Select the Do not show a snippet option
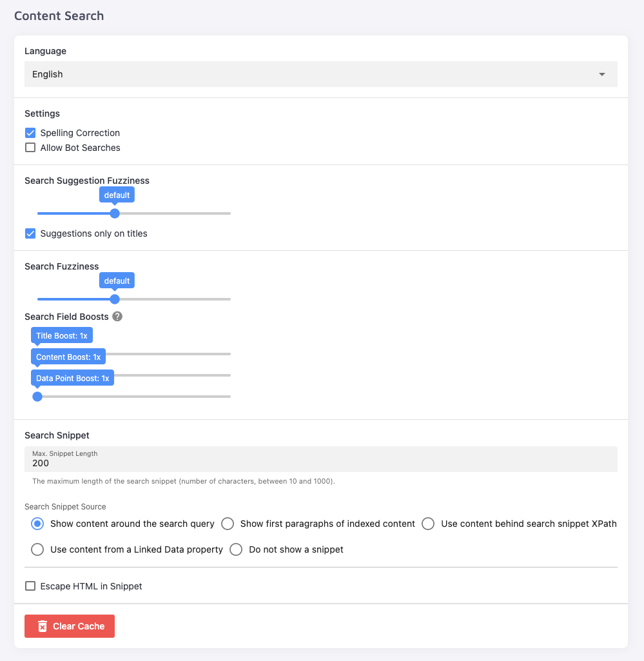The height and width of the screenshot is (661, 644). [236, 549]
